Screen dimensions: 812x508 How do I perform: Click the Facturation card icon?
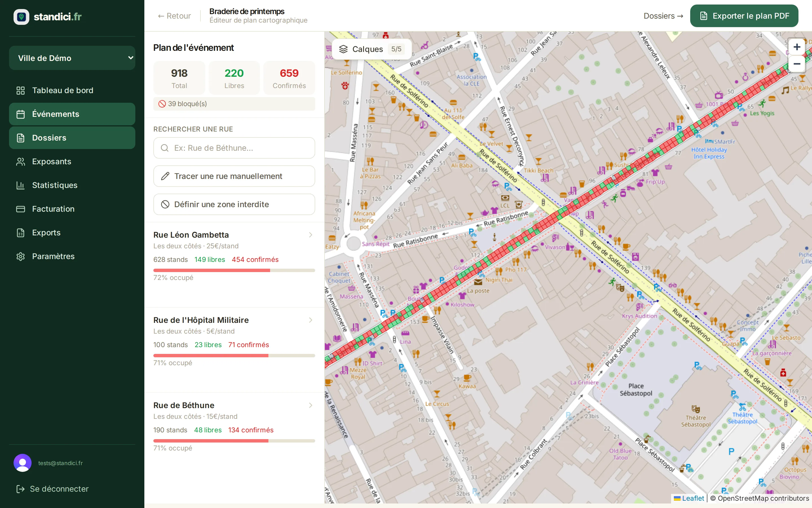[x=21, y=209]
